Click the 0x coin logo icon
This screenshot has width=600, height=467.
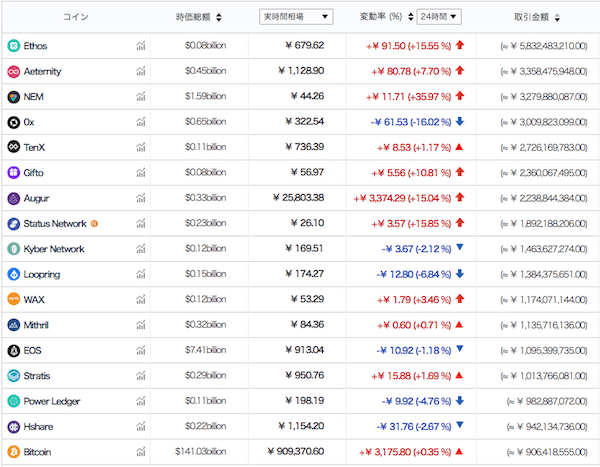pos(13,122)
